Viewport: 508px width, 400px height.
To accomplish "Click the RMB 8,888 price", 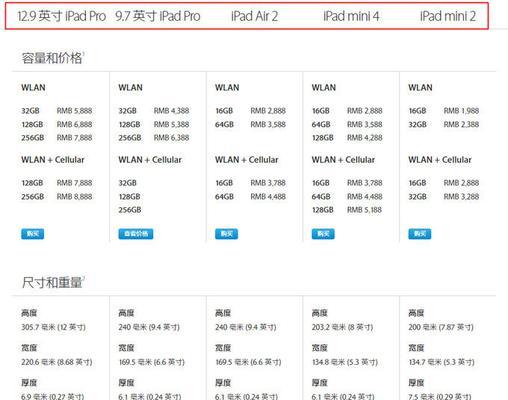I will point(74,197).
